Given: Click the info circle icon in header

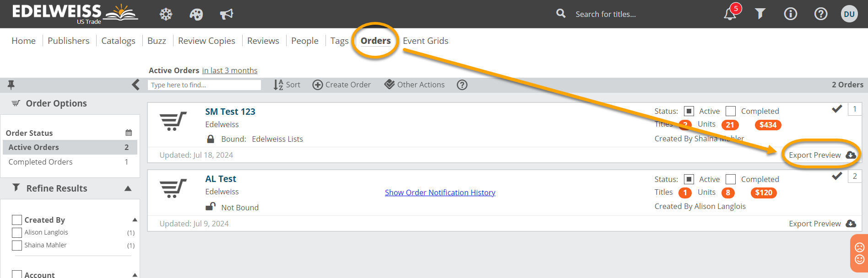Looking at the screenshot, I should (791, 14).
